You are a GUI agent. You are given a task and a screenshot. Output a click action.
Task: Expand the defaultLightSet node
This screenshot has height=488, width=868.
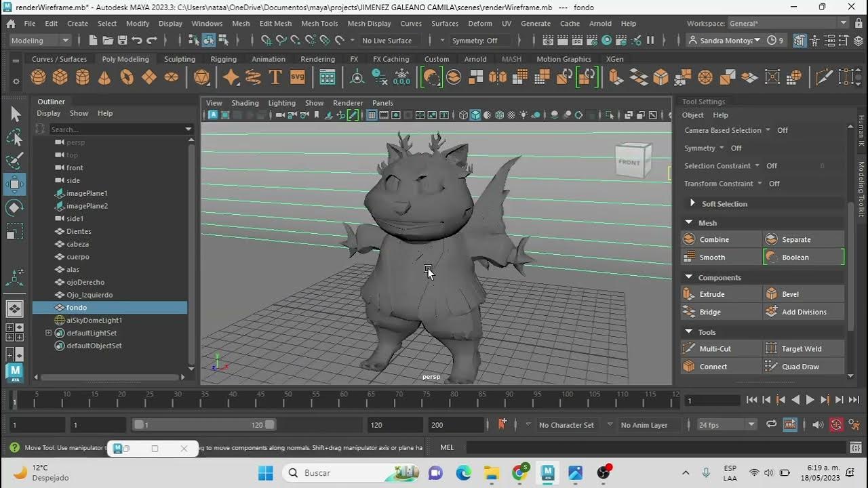tap(48, 333)
